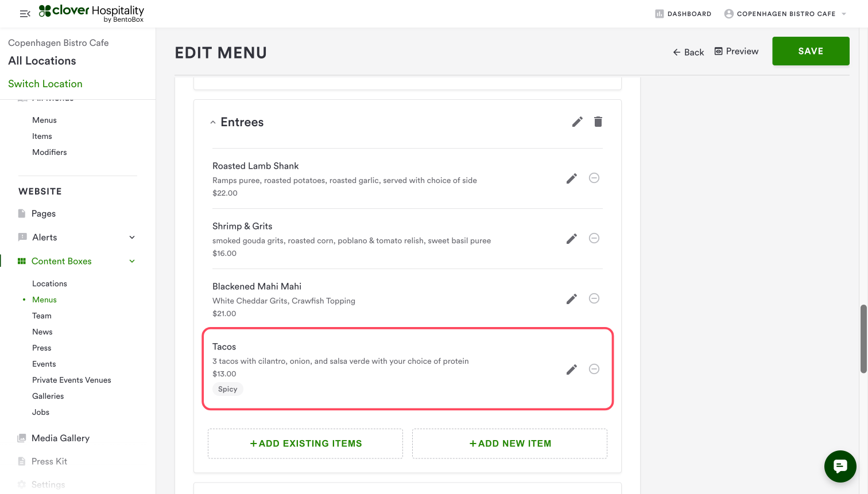This screenshot has width=868, height=494.
Task: Click the hamburger menu collapse icon
Action: pyautogui.click(x=25, y=14)
